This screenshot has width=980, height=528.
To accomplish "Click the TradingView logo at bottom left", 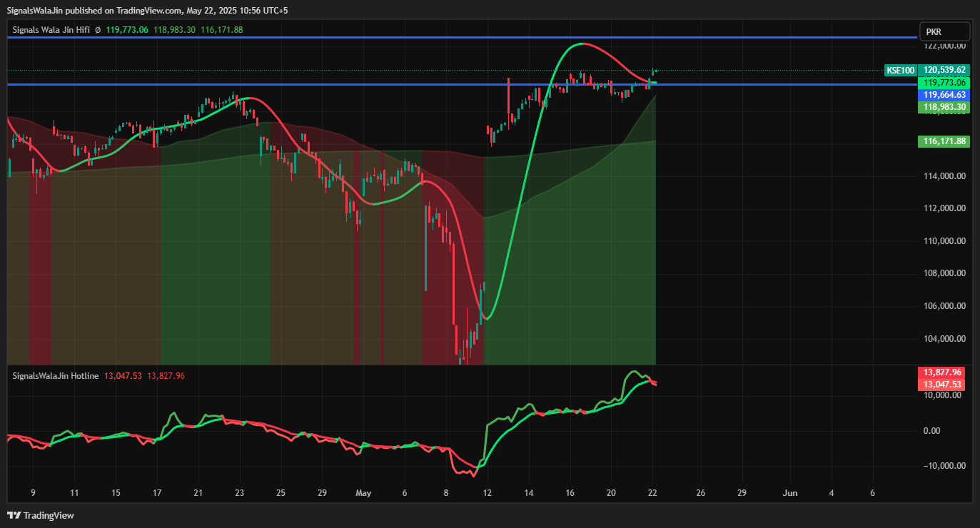I will pos(41,515).
